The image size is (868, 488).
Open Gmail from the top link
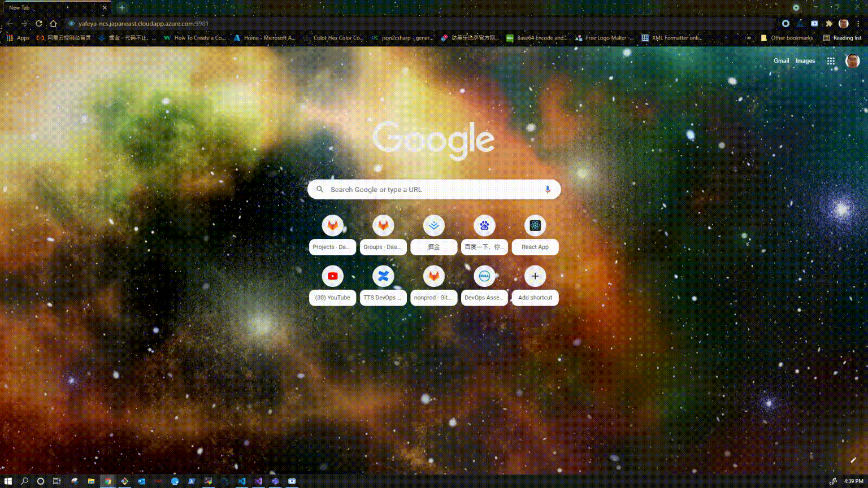[x=782, y=60]
